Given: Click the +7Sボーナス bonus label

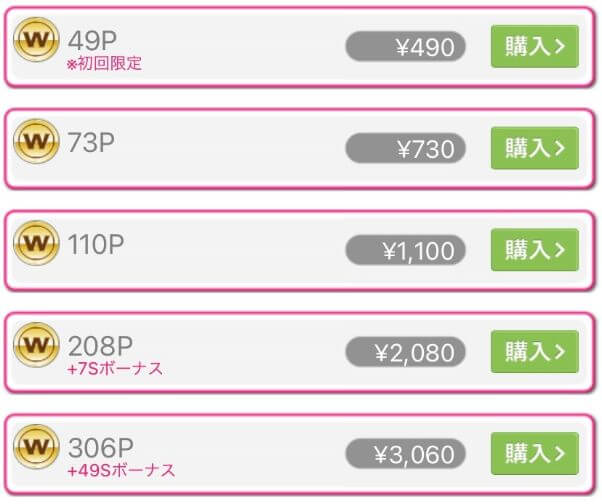Looking at the screenshot, I should (115, 369).
